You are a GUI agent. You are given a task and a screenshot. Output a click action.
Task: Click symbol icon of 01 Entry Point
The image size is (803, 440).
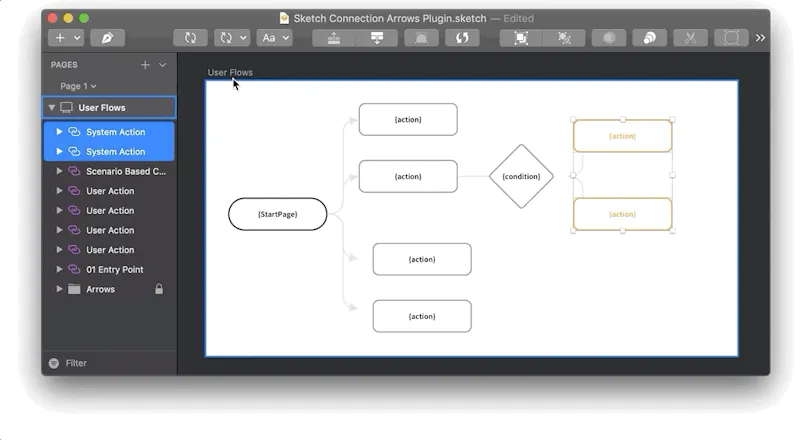74,269
